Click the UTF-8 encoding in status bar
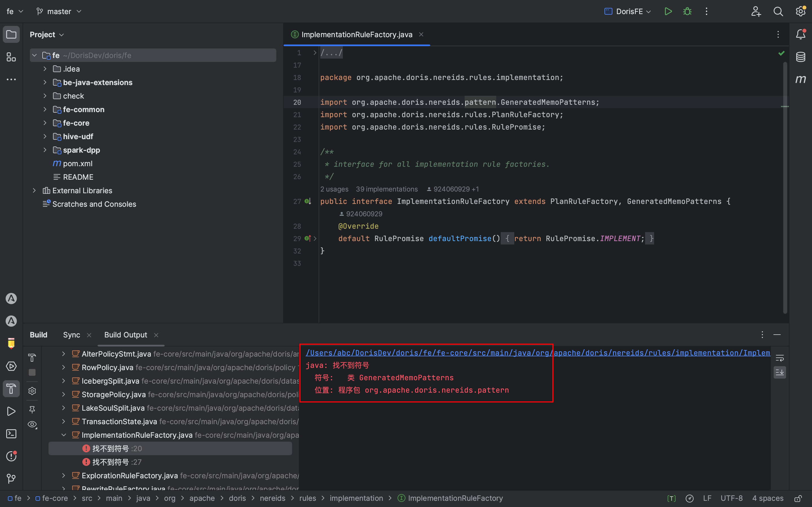The height and width of the screenshot is (507, 812). pos(731,498)
